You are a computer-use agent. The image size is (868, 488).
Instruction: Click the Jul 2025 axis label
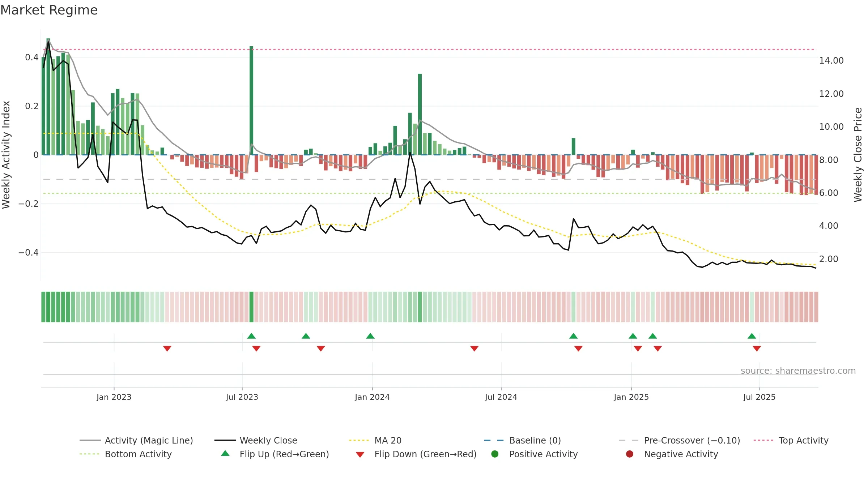pos(759,397)
